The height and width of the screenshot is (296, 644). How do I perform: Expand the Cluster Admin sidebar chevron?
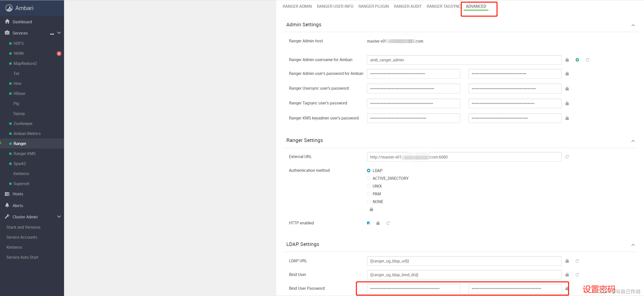[x=59, y=217]
